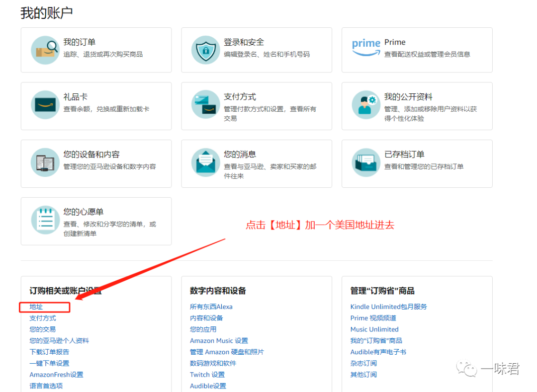This screenshot has width=537, height=392.
Task: Click the text 管理您的亚马逊设备和数字内容
Action: (109, 166)
